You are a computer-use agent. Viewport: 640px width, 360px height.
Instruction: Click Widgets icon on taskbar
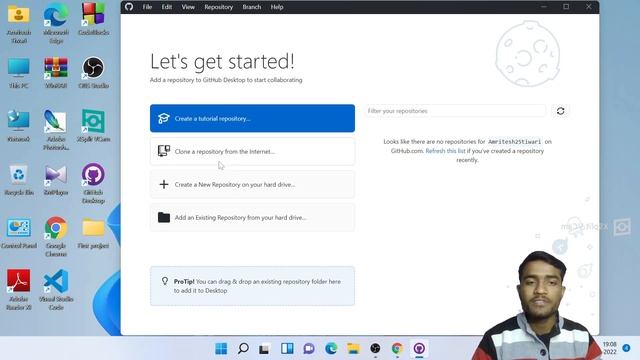coord(287,349)
